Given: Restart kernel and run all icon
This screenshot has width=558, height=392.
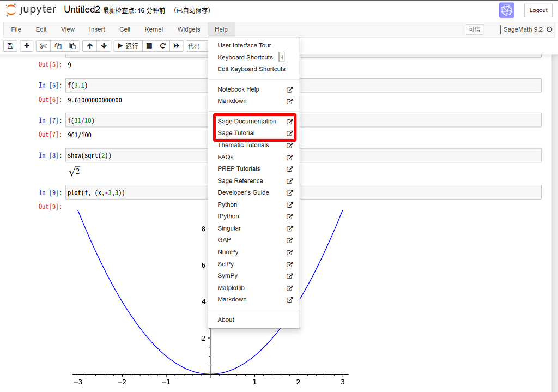Looking at the screenshot, I should click(x=177, y=46).
